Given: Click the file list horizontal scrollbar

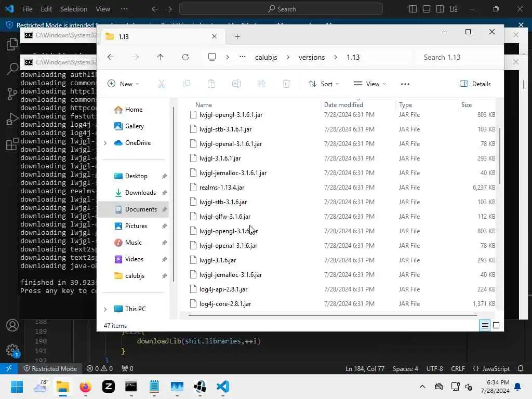Looking at the screenshot, I should pyautogui.click(x=333, y=315).
